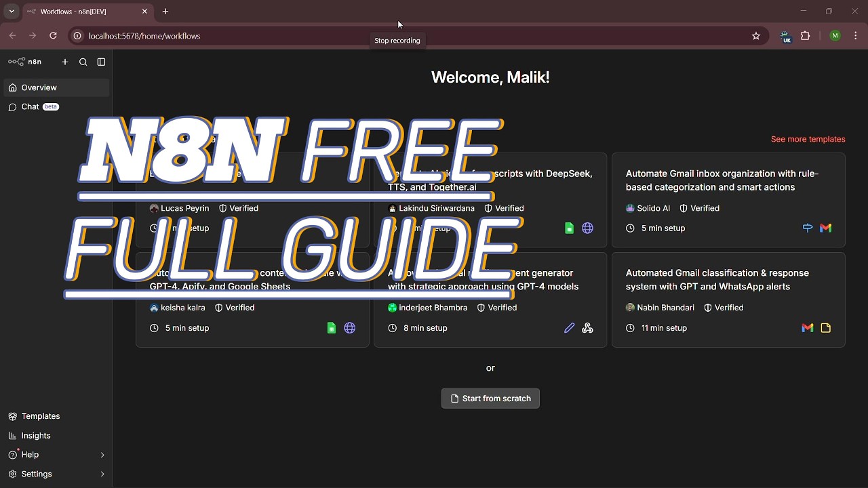The image size is (868, 488).
Task: Open Insights in sidebar
Action: 56,436
